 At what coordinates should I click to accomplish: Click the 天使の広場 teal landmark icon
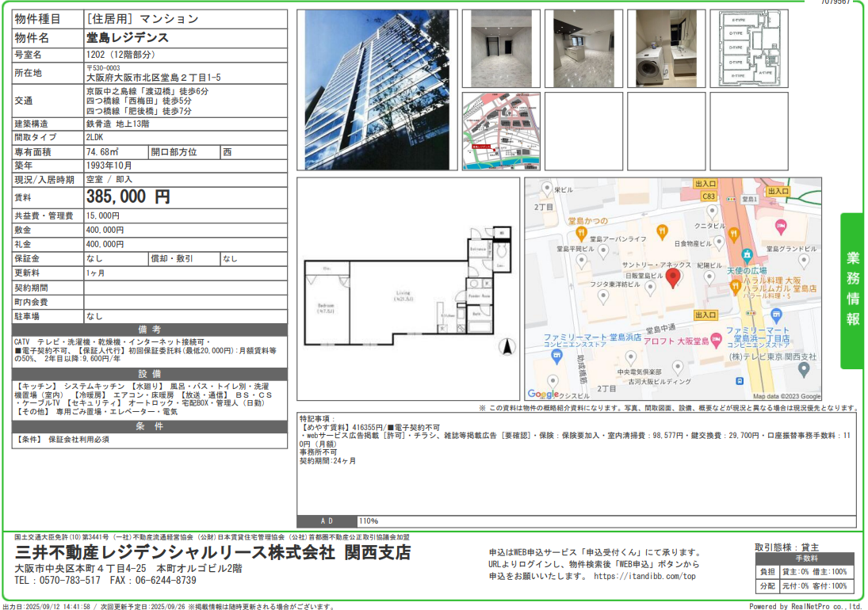click(x=747, y=256)
